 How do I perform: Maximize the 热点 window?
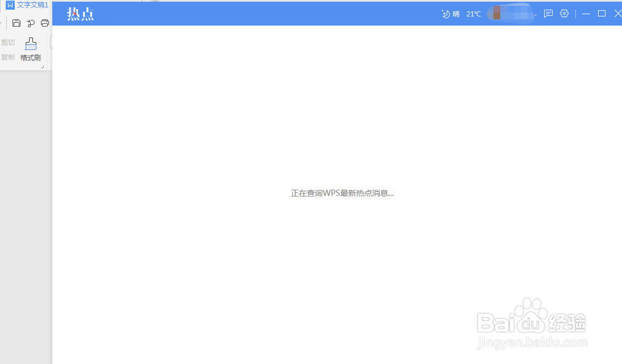(602, 14)
